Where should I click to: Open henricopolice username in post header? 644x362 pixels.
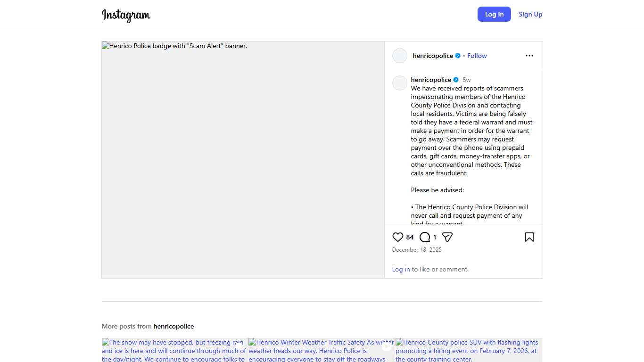coord(433,56)
